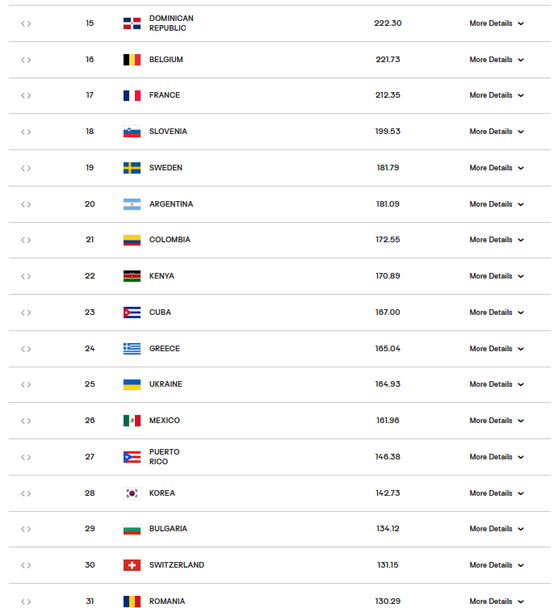Click the Dominican Republic flag icon
The height and width of the screenshot is (608, 558).
click(x=132, y=23)
